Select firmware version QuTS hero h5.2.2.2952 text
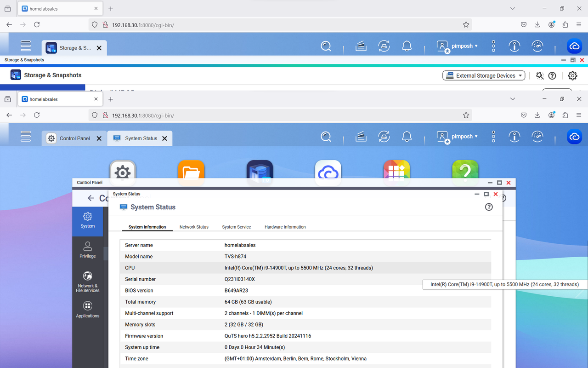 [x=268, y=336]
